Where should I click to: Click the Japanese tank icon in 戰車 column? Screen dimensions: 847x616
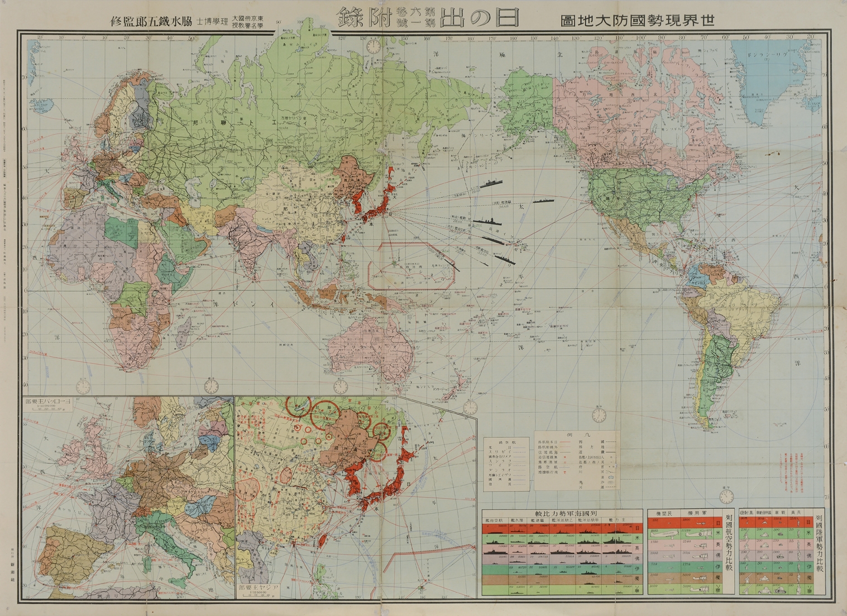pyautogui.click(x=781, y=522)
